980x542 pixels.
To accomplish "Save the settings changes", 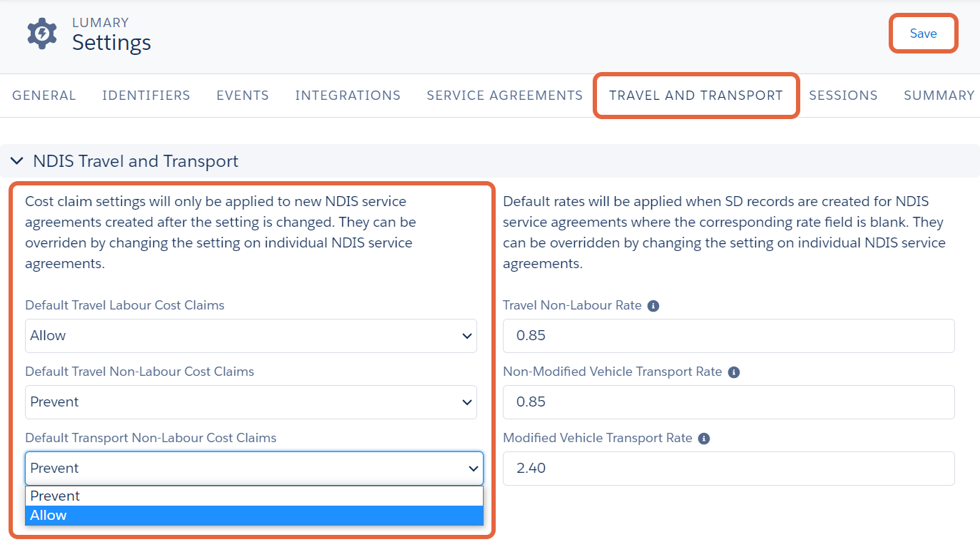I will pos(923,34).
